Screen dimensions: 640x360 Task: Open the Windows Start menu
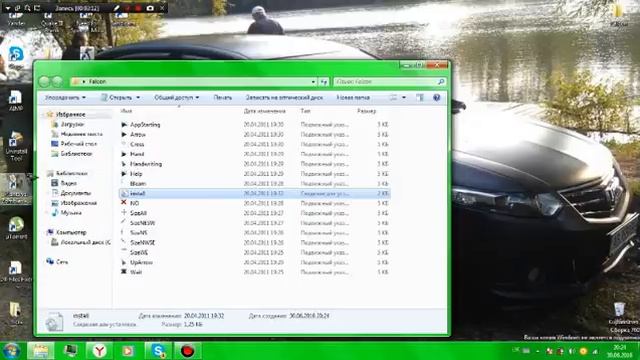click(11, 351)
